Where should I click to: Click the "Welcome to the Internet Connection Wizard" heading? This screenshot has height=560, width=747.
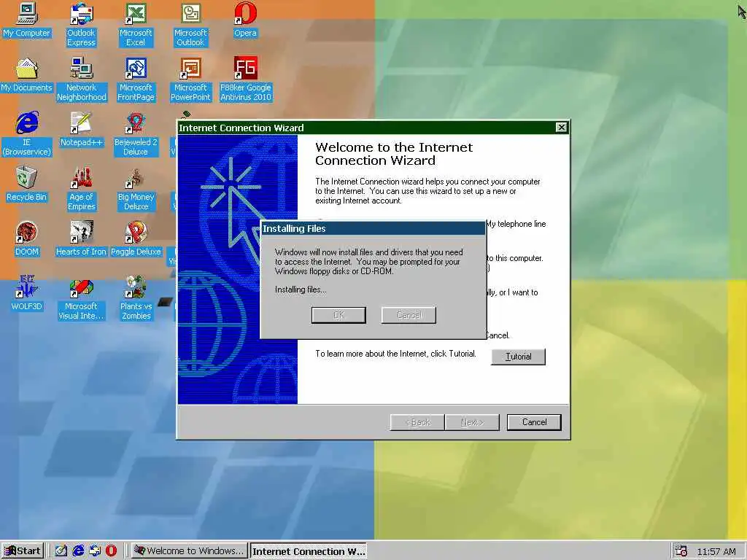click(393, 154)
